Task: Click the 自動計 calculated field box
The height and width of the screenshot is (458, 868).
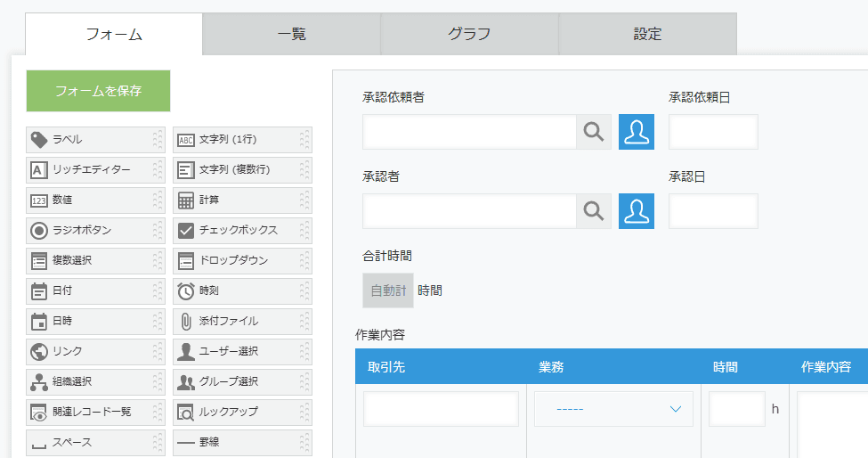Action: 388,290
